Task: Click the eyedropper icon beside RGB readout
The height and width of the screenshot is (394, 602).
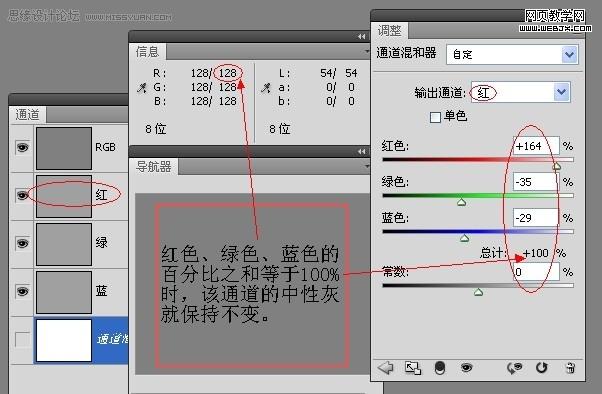Action: pyautogui.click(x=142, y=88)
